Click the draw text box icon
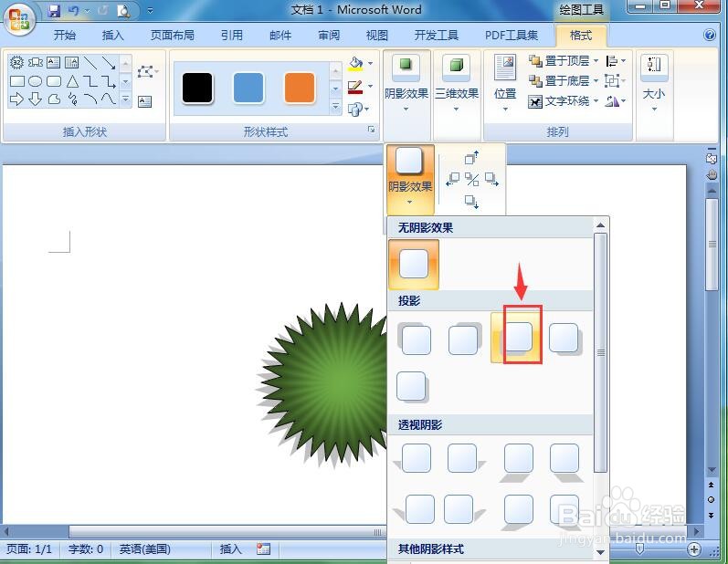 (145, 101)
